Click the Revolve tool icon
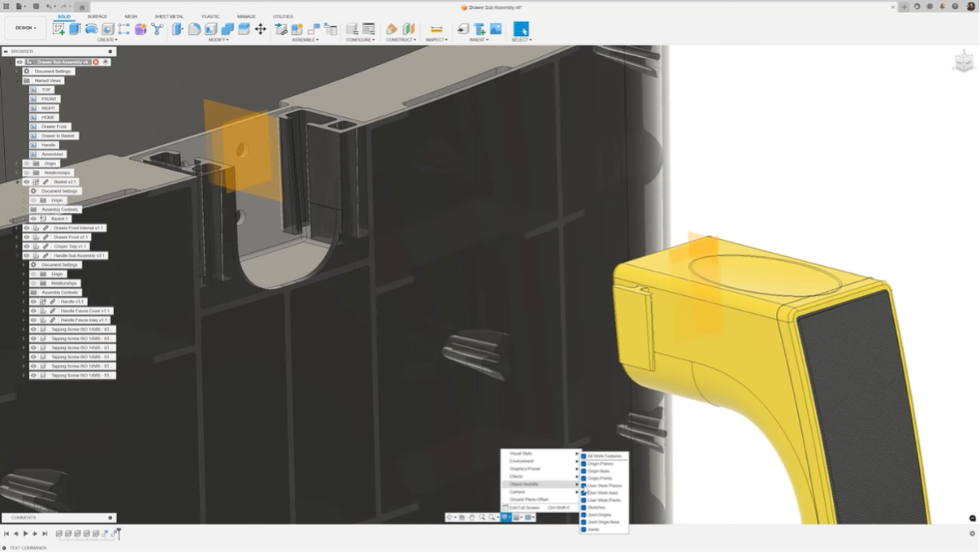Viewport: 980px width, 553px height. click(x=91, y=29)
